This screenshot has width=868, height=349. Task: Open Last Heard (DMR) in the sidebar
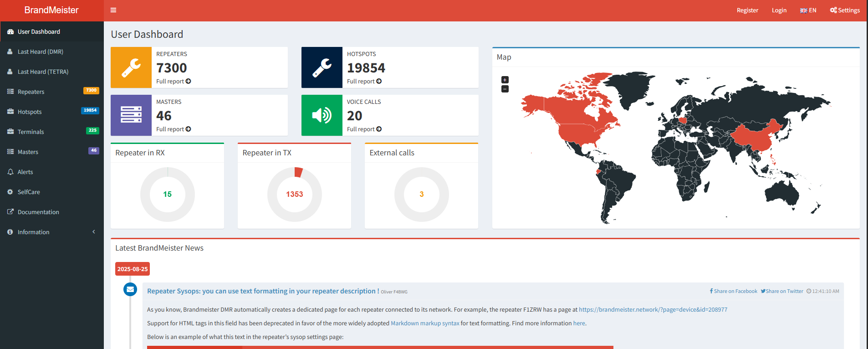coord(40,52)
